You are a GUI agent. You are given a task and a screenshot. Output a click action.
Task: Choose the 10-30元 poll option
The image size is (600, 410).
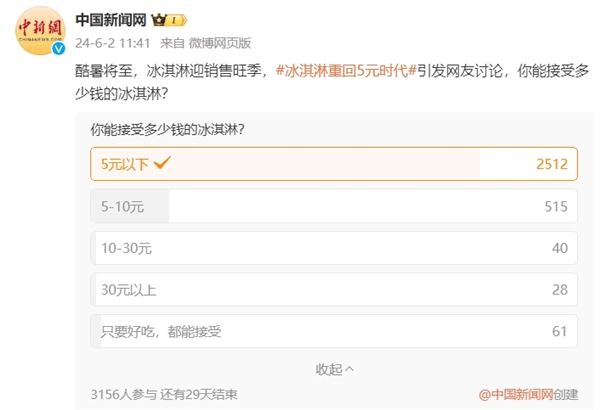tap(334, 248)
